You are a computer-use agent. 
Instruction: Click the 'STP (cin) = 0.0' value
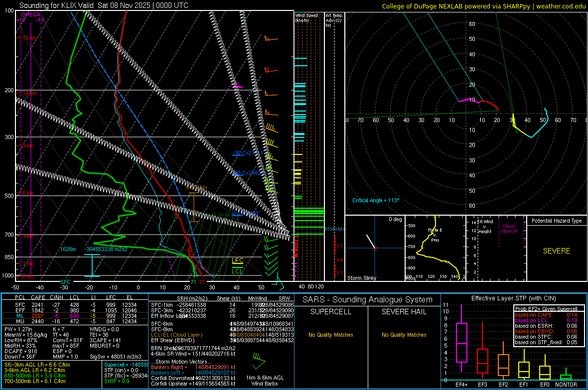[x=121, y=370]
